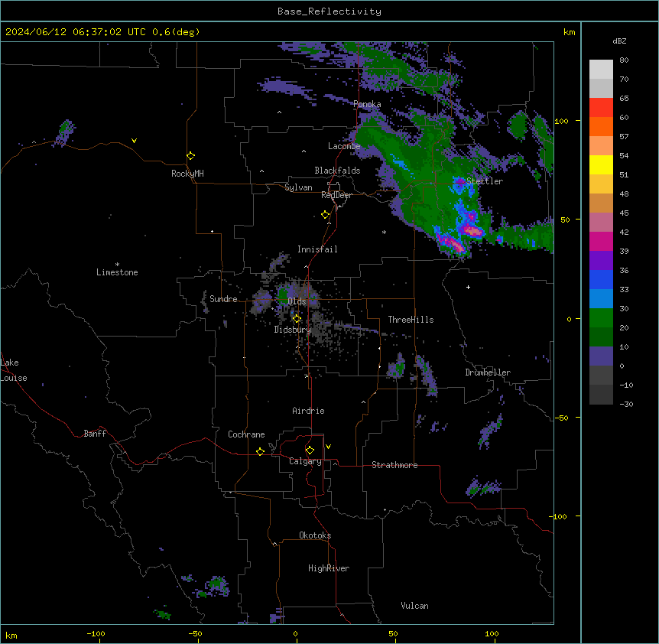Select the yellow diamond marker south of RedDeer
Viewport: 659px width, 644px height.
click(326, 215)
